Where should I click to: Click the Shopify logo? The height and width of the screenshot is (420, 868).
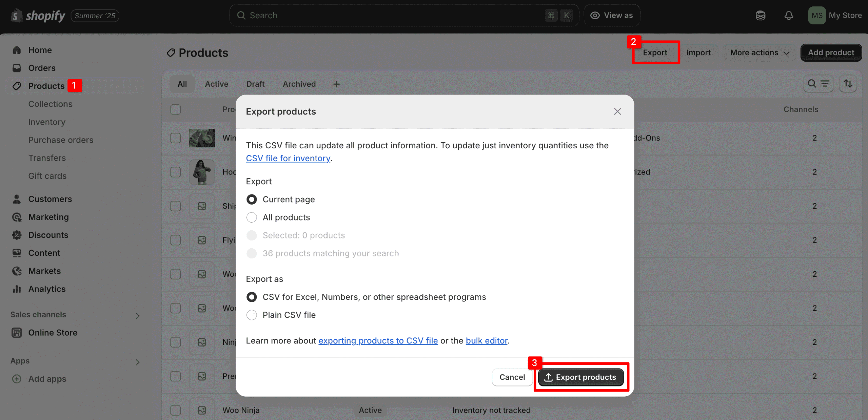pos(38,16)
